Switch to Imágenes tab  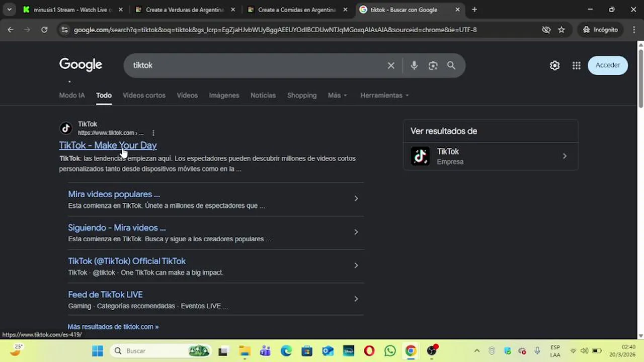(x=224, y=95)
